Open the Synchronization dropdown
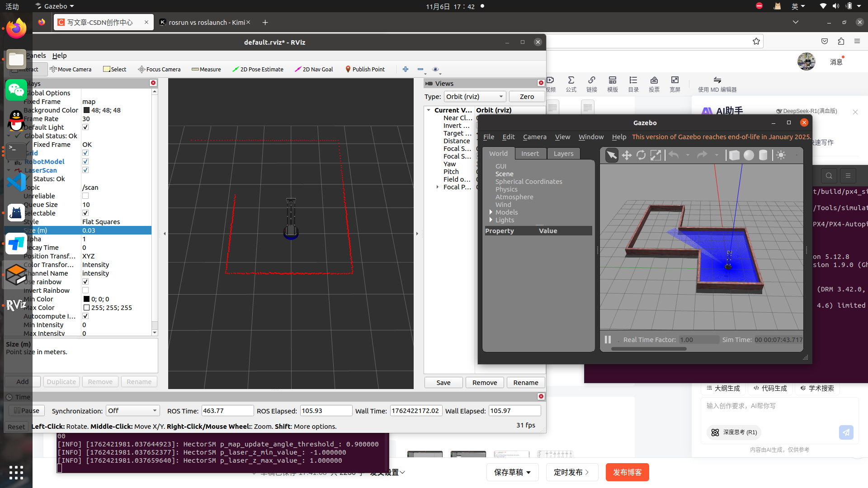Screen dimensions: 868x488 pos(132,411)
